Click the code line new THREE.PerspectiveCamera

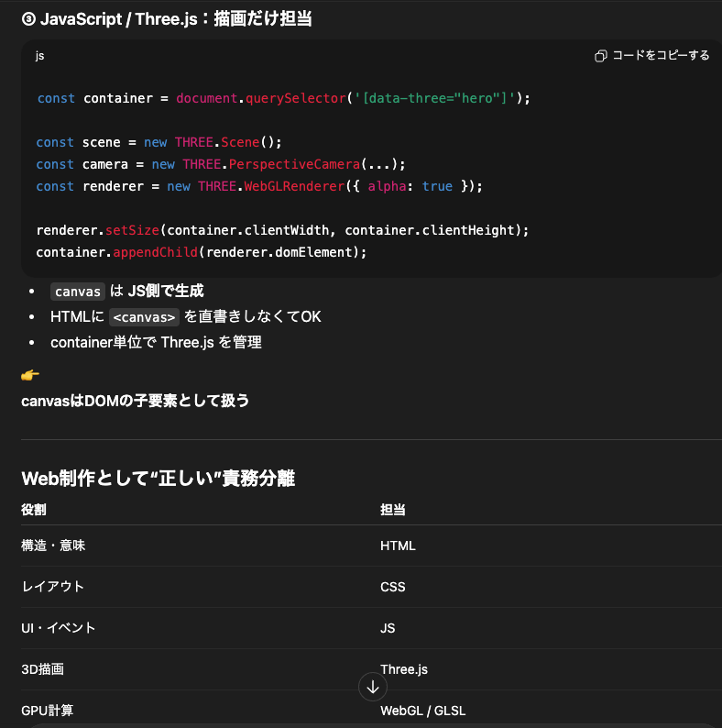click(x=221, y=164)
